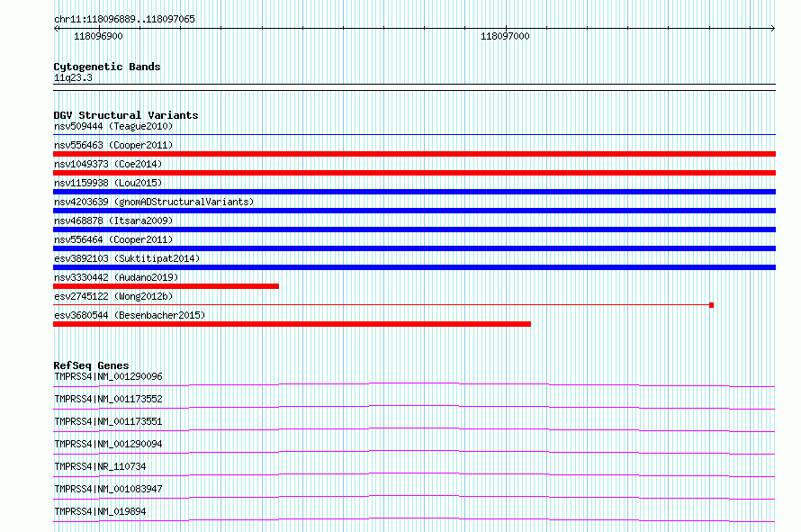Click the blue bar under nsv4203639
Image resolution: width=801 pixels, height=532 pixels.
pos(414,211)
